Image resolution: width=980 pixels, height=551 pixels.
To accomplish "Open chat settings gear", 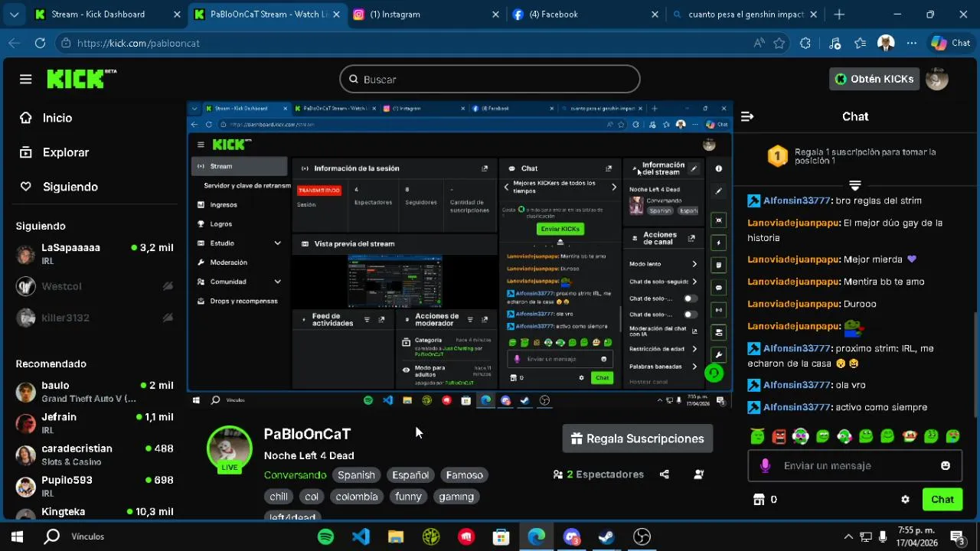I will 905,500.
